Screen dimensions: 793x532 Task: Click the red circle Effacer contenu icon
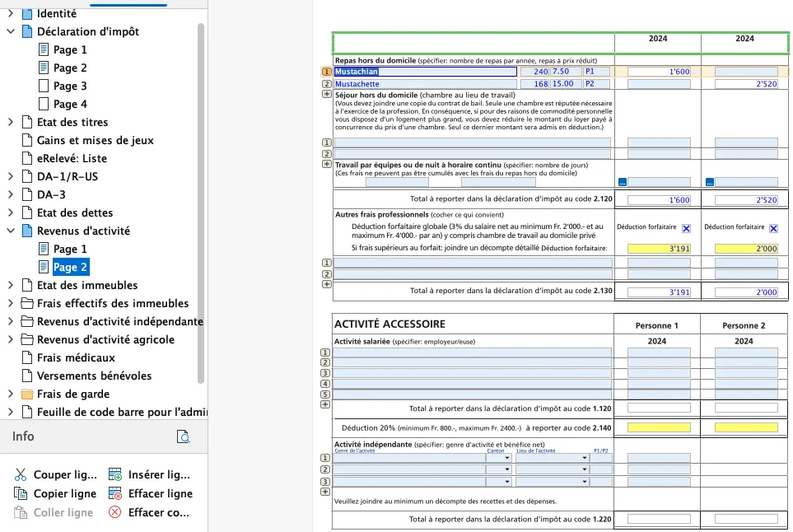pos(114,512)
